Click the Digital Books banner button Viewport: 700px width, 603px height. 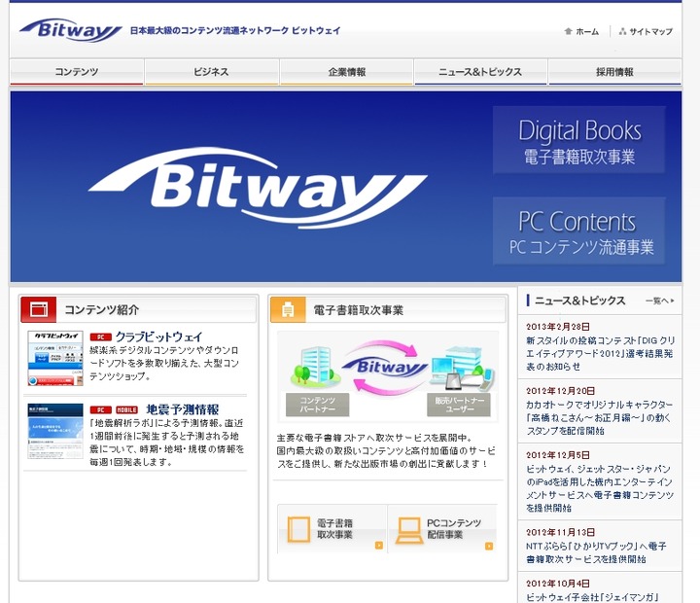(x=578, y=140)
